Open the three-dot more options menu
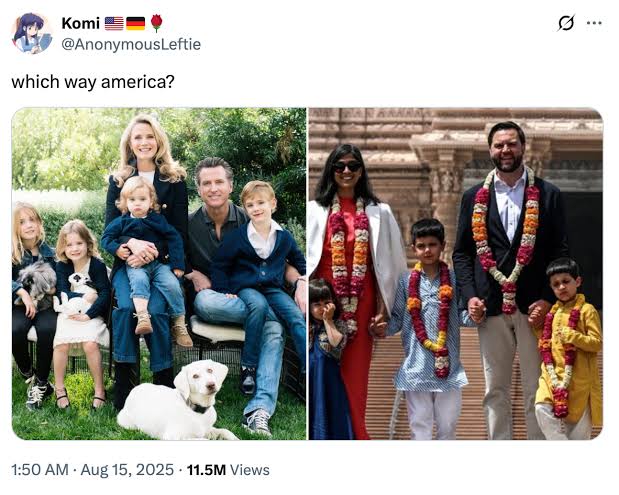Screen dimensions: 619x495 594,22
